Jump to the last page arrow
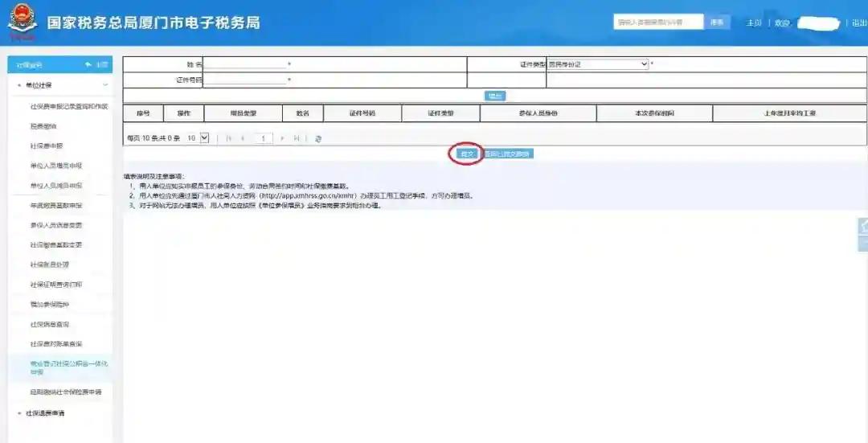The image size is (868, 443). coord(297,138)
